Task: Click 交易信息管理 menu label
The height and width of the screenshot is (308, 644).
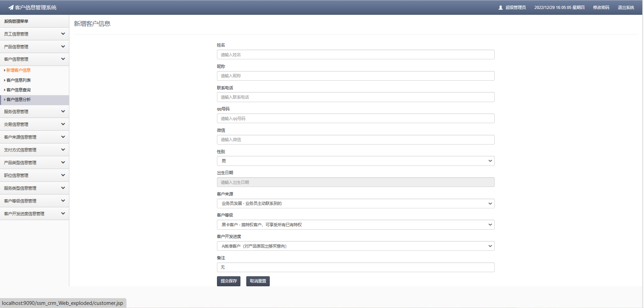Action: 16,124
